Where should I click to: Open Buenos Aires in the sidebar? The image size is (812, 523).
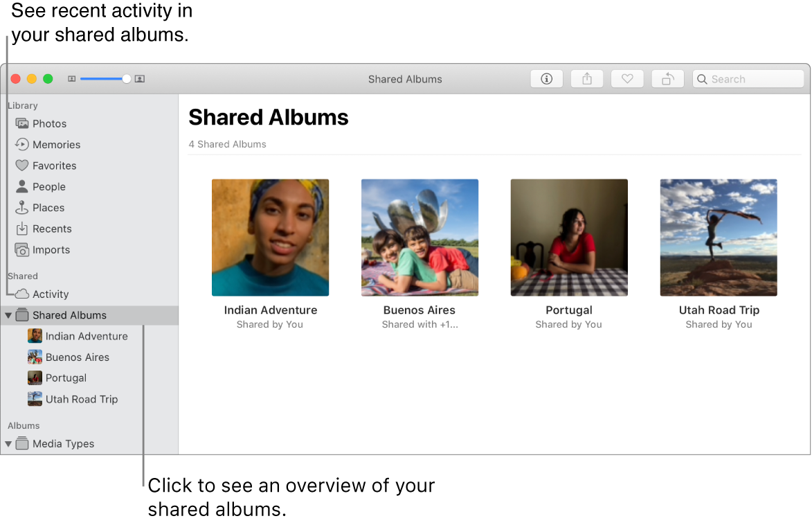[x=77, y=357]
